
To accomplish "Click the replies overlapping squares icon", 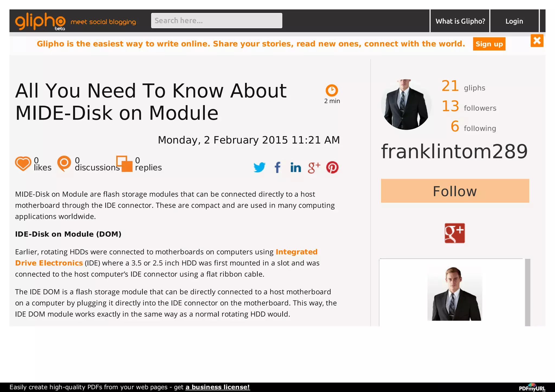I will (124, 164).
